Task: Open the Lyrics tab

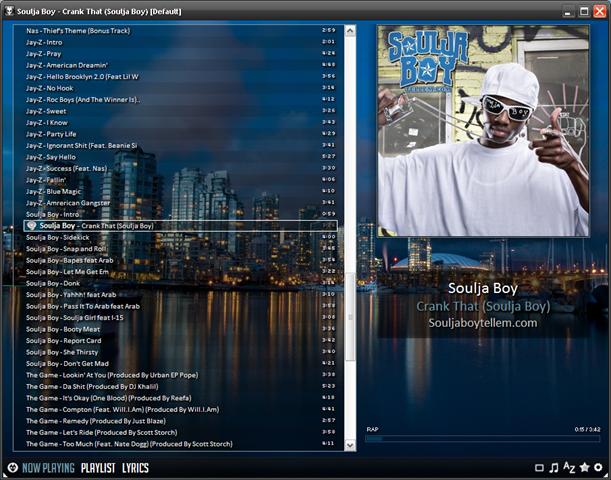Action: pos(135,468)
